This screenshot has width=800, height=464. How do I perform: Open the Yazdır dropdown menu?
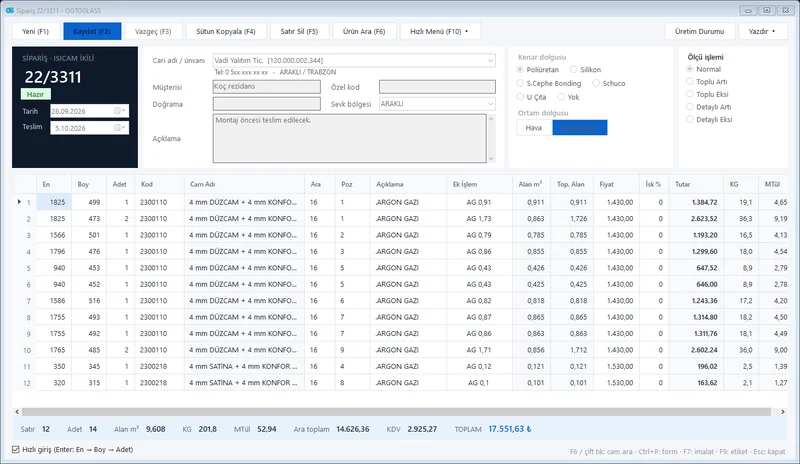coord(762,31)
